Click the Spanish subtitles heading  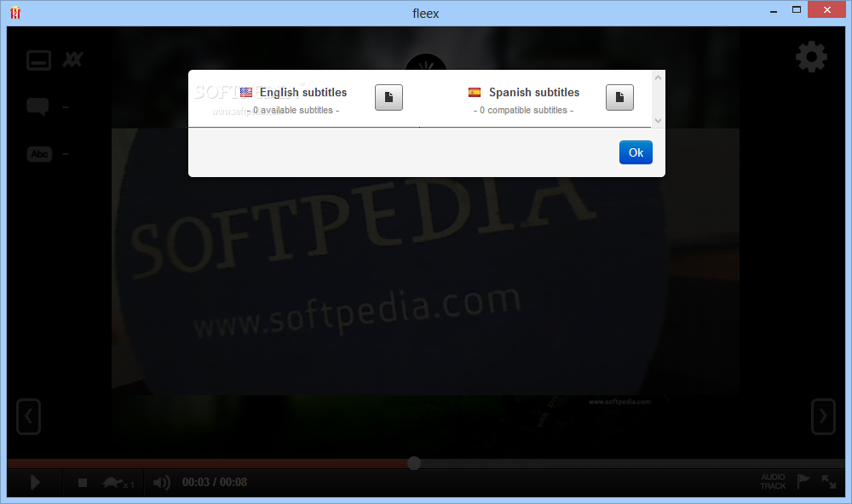click(x=534, y=92)
